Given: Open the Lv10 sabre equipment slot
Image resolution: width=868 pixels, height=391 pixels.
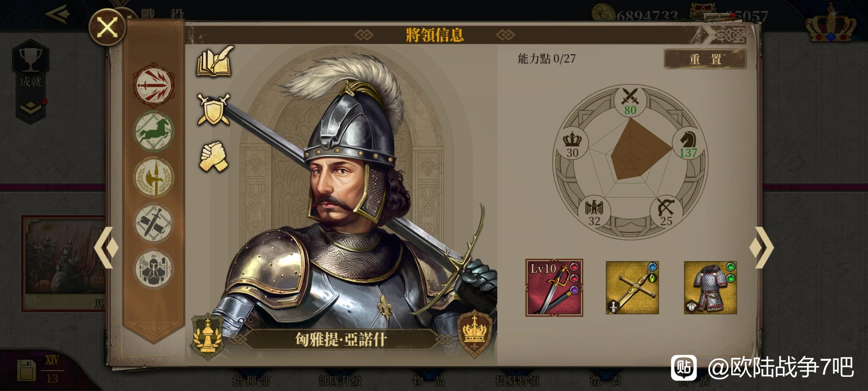Looking at the screenshot, I should (x=554, y=288).
